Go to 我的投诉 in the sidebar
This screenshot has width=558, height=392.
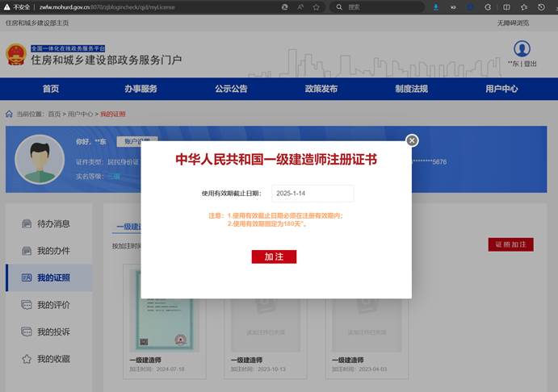[x=53, y=332]
